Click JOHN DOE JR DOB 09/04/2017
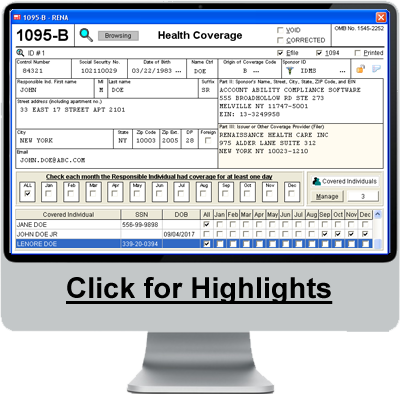The width and height of the screenshot is (400, 394). (x=179, y=234)
